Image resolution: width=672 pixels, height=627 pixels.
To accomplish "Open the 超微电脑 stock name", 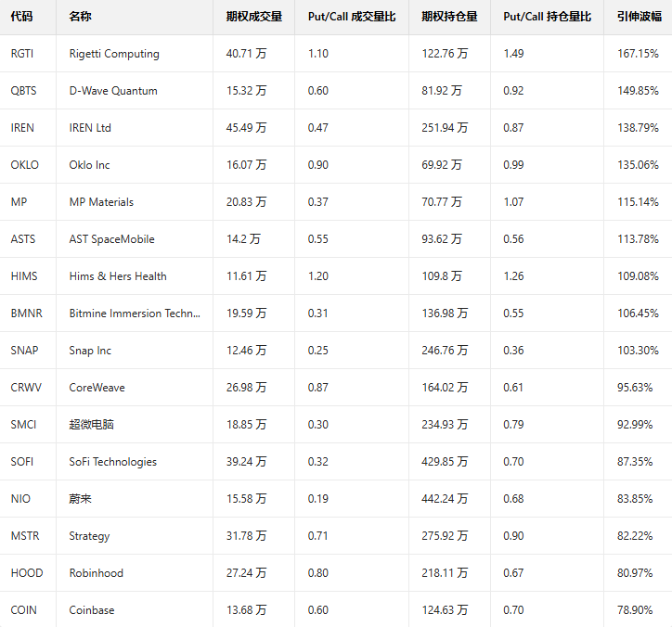I will [x=92, y=425].
